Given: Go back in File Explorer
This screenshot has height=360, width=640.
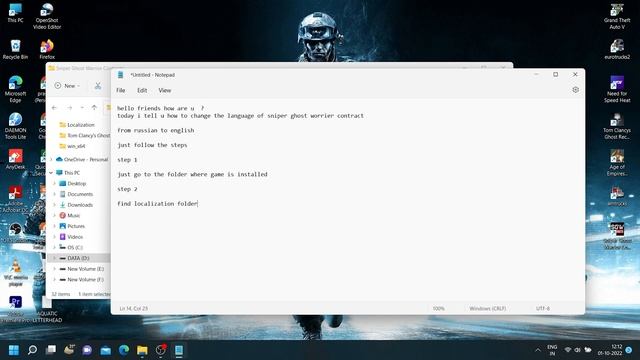Looking at the screenshot, I should pos(54,108).
